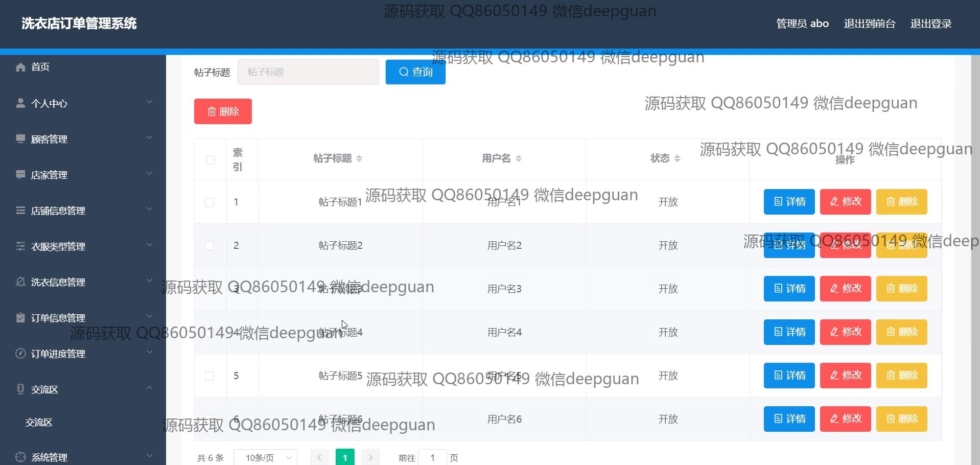This screenshot has height=465, width=980.
Task: Click yellow 删除 for row 帖子标题6
Action: tap(902, 419)
